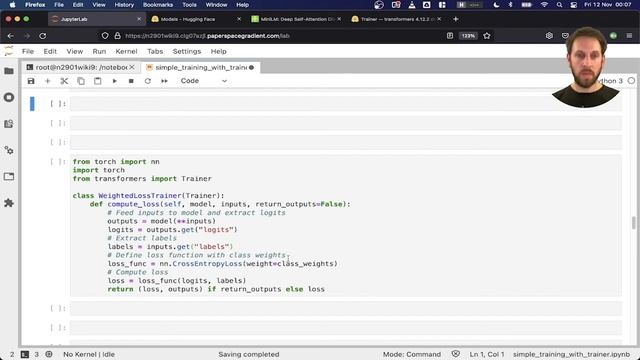Paste cells from clipboard icon
The image size is (640, 360).
point(98,81)
